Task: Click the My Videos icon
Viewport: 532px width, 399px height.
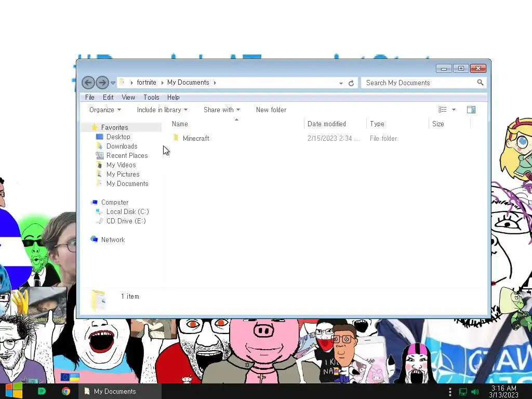Action: point(99,165)
